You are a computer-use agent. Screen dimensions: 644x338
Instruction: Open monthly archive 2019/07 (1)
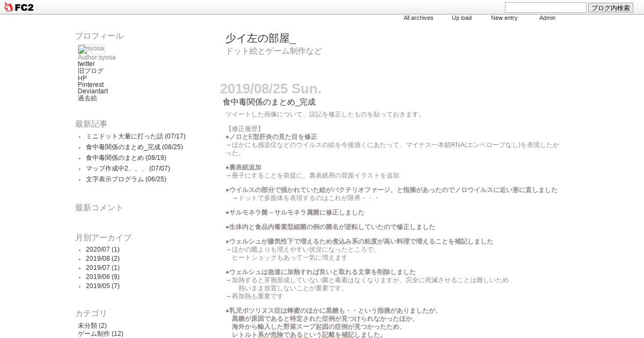tap(103, 268)
